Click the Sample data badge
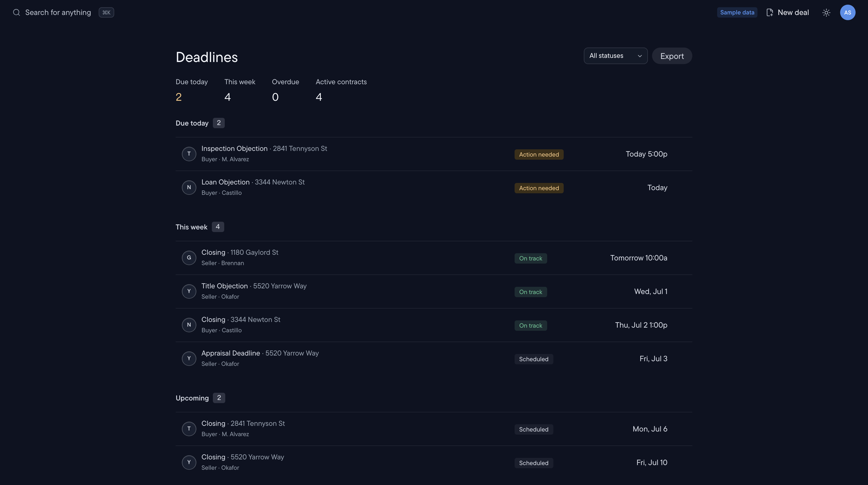Screen dimensions: 868x485 pos(737,12)
